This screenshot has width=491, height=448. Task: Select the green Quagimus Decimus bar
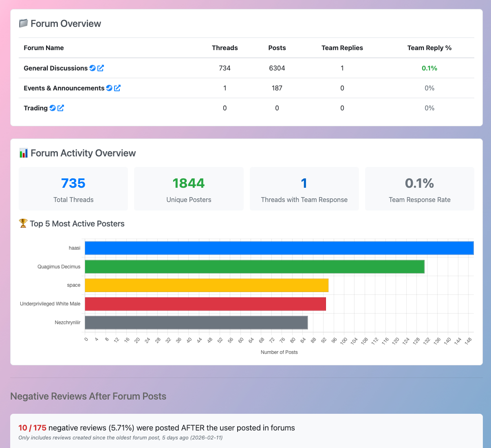click(254, 267)
